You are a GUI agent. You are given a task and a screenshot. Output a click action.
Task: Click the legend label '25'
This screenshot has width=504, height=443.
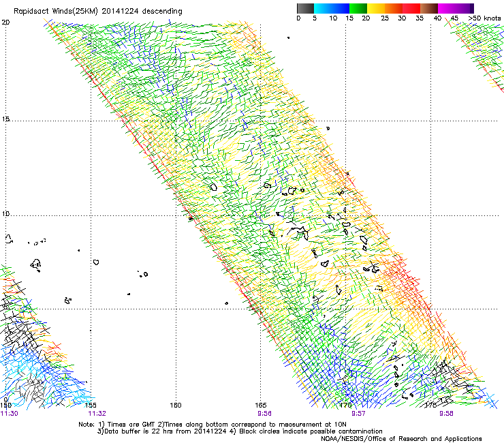(385, 18)
